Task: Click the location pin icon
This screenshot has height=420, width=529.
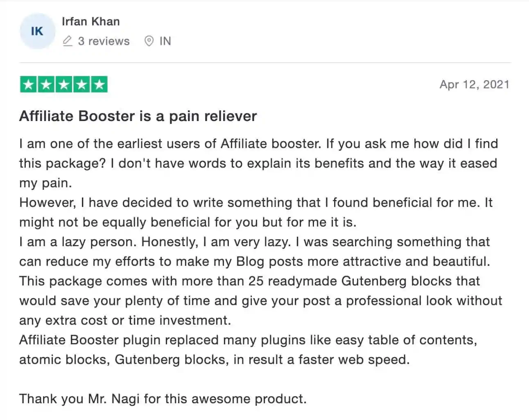Action: tap(149, 41)
